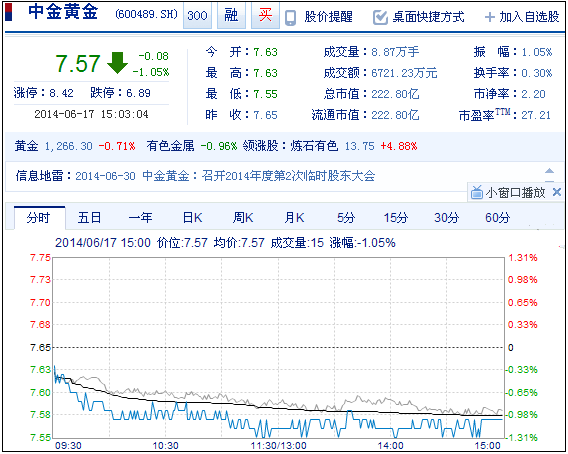The image size is (568, 454).
Task: Open the 2014-06-30 shareholder meeting news link
Action: tap(225, 176)
